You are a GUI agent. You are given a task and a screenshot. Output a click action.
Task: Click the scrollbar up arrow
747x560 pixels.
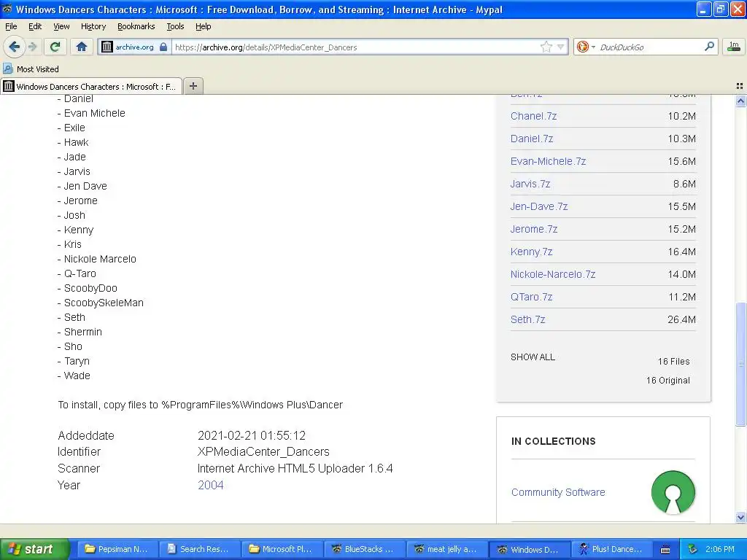coord(740,101)
